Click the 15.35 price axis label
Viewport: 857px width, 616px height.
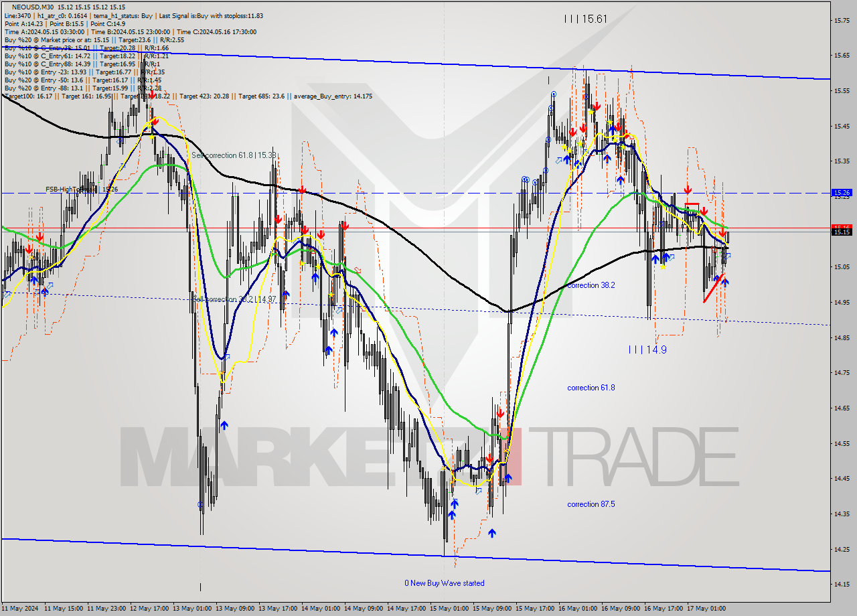[842, 161]
